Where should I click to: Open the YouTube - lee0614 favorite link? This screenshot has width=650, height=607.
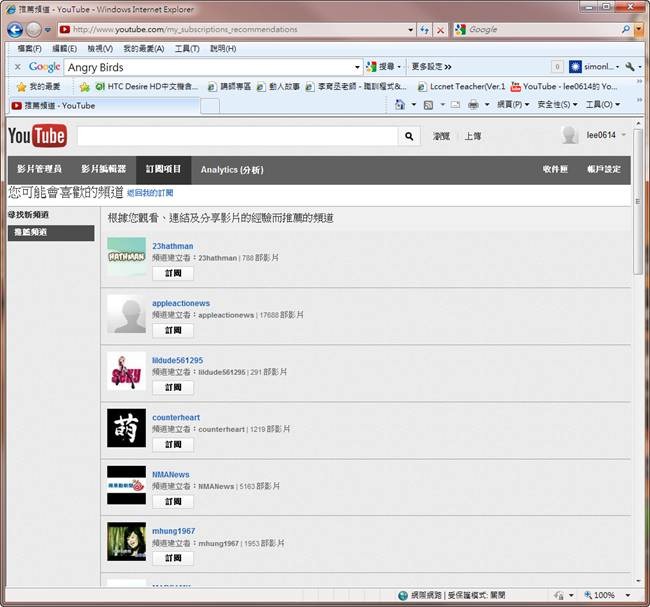click(564, 87)
